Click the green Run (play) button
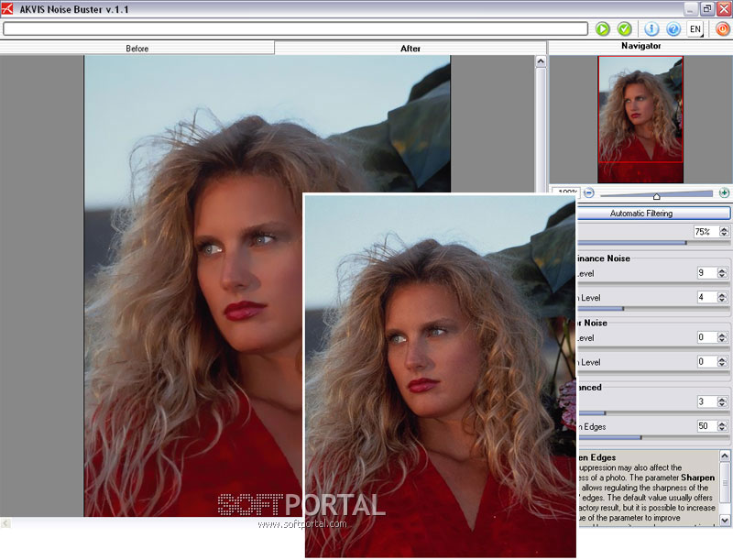 [x=603, y=29]
